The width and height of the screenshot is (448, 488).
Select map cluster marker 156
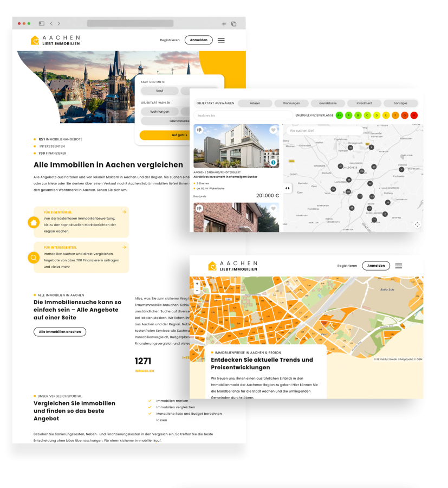coord(361,171)
